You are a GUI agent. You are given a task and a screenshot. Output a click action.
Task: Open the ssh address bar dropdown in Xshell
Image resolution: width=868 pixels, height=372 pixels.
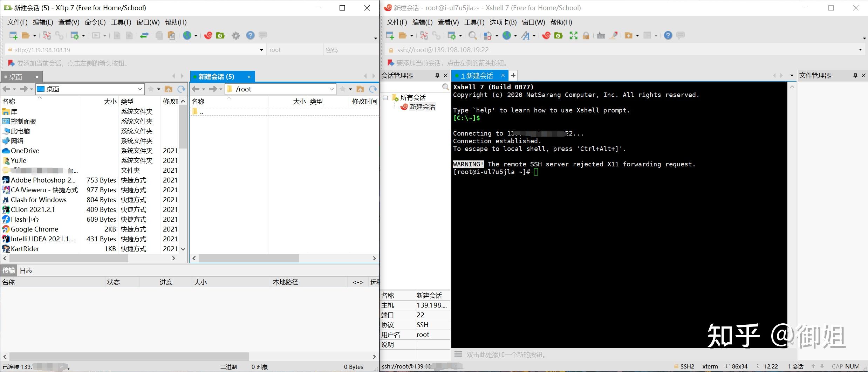point(860,50)
